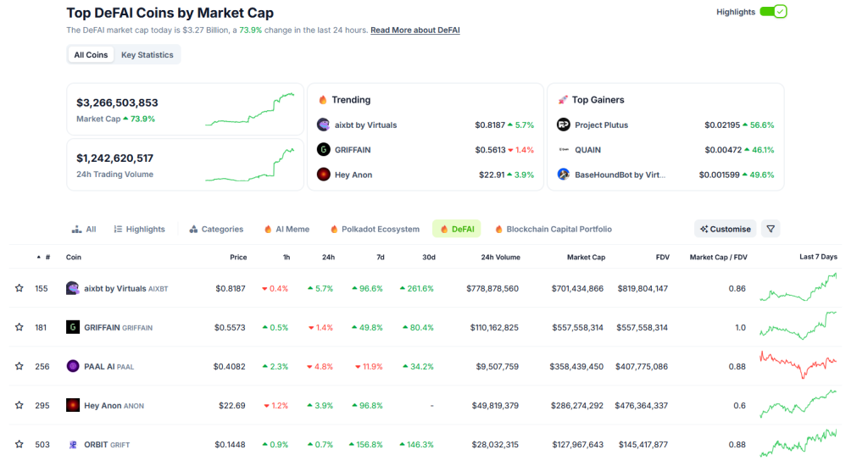The image size is (868, 461).
Task: Sort by 1h column header
Action: 287,257
